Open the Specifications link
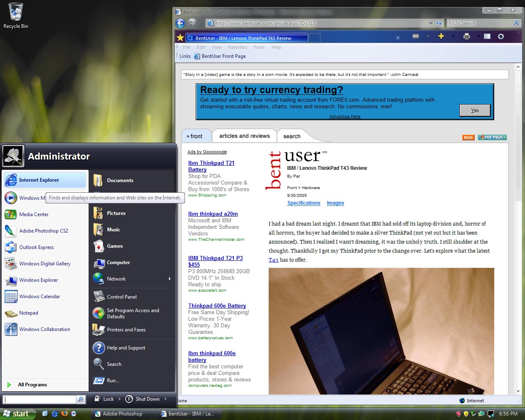 point(304,203)
